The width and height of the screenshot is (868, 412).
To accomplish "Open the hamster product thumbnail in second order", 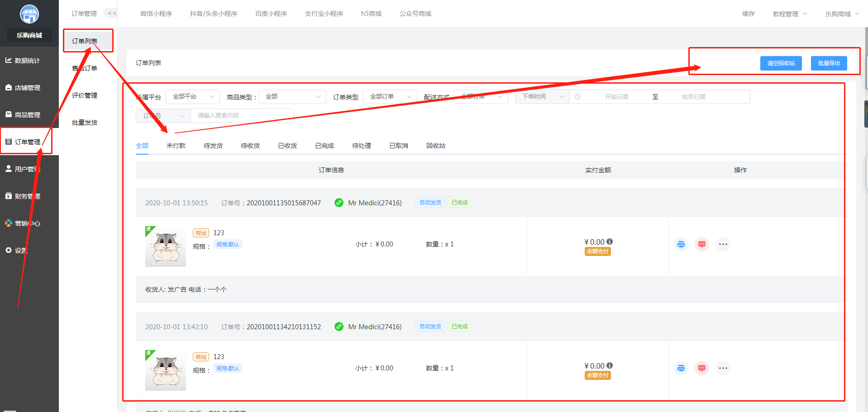I will [166, 370].
